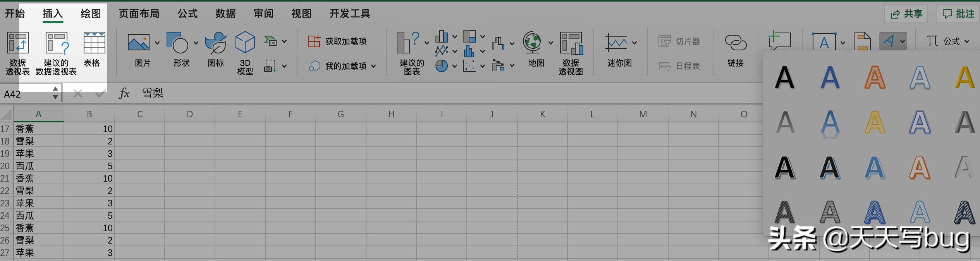Expand the Text Box dropdown arrow
980x261 pixels.
[x=842, y=43]
